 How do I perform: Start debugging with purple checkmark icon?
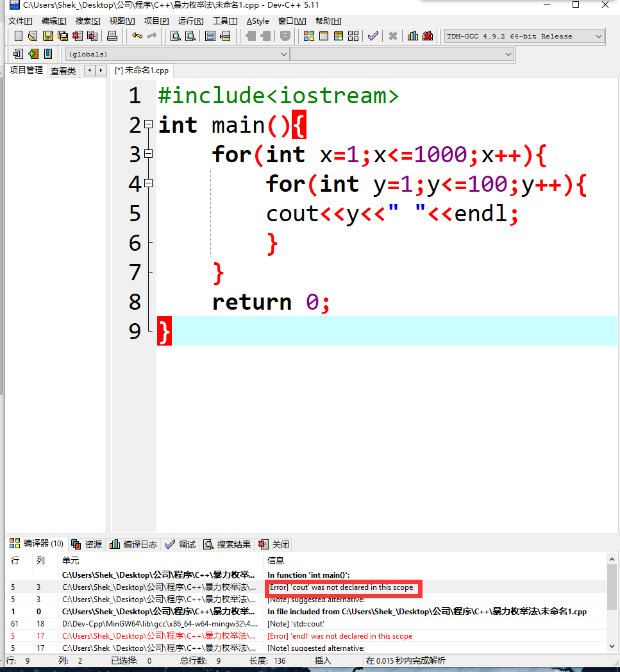pyautogui.click(x=373, y=37)
